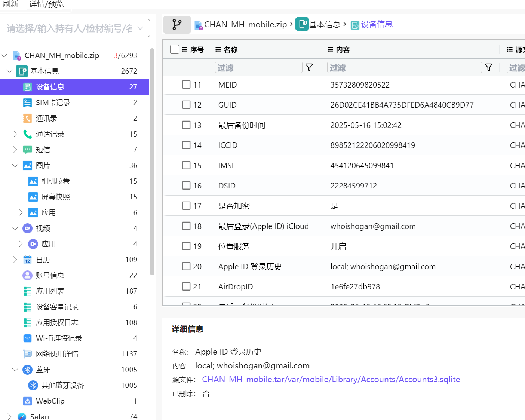Click the 日历 calendar icon
Screen dimensions: 525x420
tap(28, 260)
